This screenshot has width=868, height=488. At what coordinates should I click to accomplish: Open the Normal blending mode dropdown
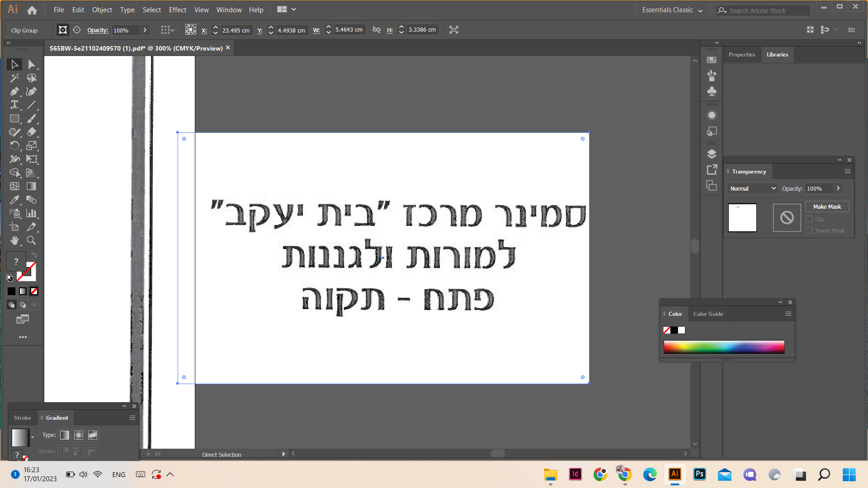tap(752, 188)
